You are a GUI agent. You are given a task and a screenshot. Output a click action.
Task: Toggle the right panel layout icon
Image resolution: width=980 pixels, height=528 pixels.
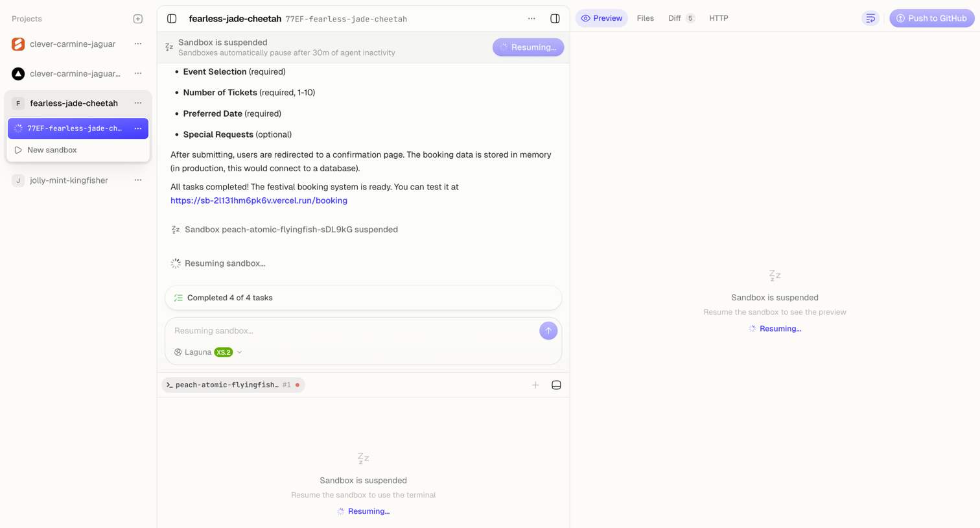555,19
